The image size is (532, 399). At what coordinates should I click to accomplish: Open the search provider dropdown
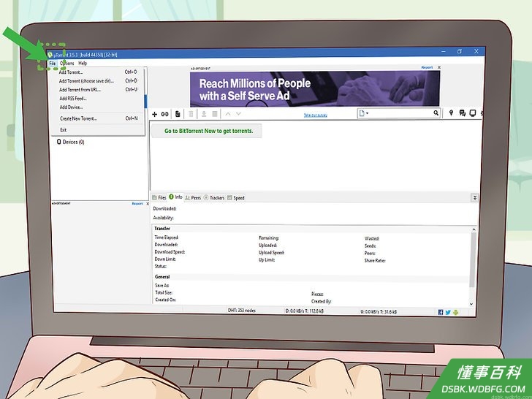click(x=364, y=113)
